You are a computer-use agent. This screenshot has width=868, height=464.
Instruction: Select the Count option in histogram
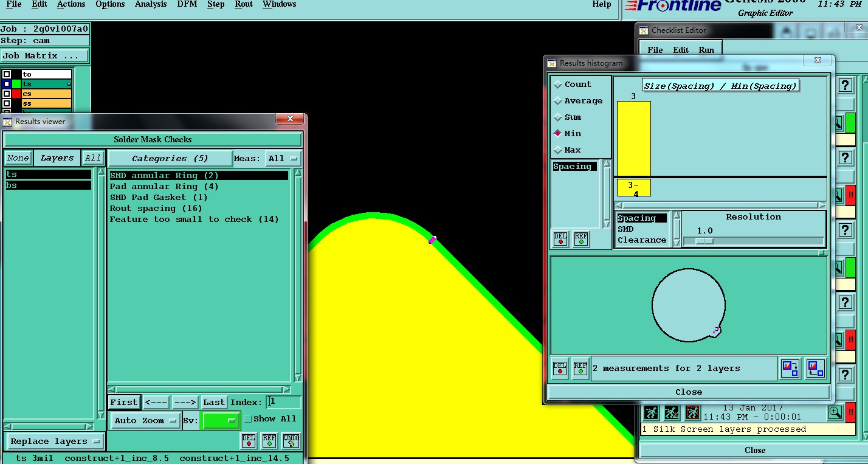(572, 85)
